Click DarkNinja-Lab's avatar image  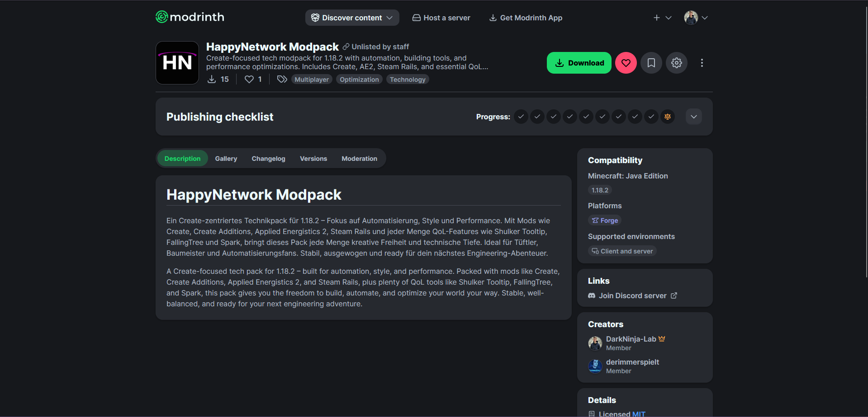pyautogui.click(x=595, y=343)
